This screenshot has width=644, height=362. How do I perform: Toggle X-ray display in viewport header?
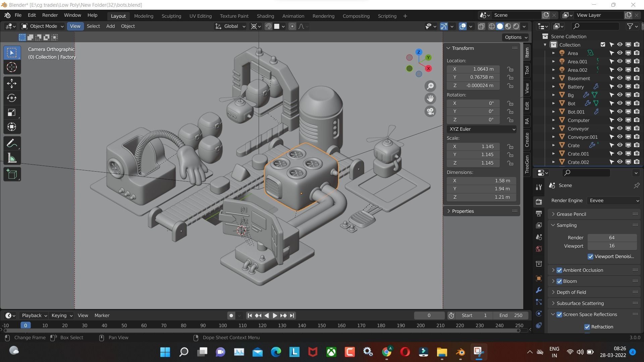tap(481, 26)
